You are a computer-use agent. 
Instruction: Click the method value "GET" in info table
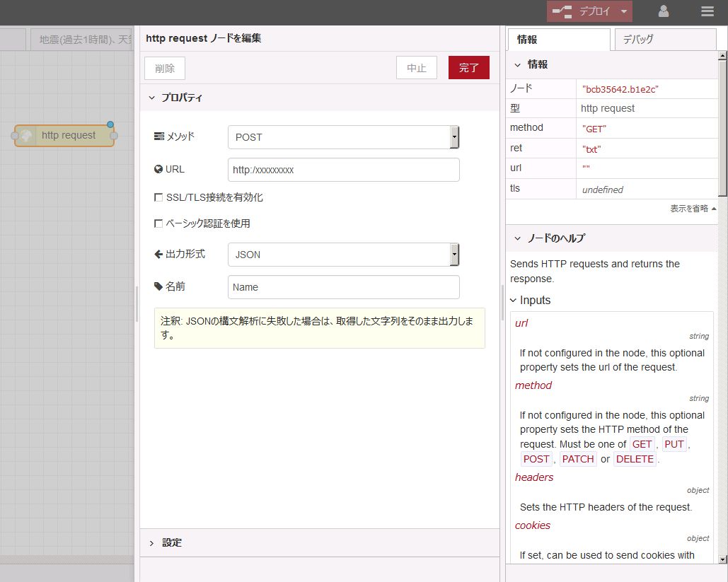[x=594, y=129]
